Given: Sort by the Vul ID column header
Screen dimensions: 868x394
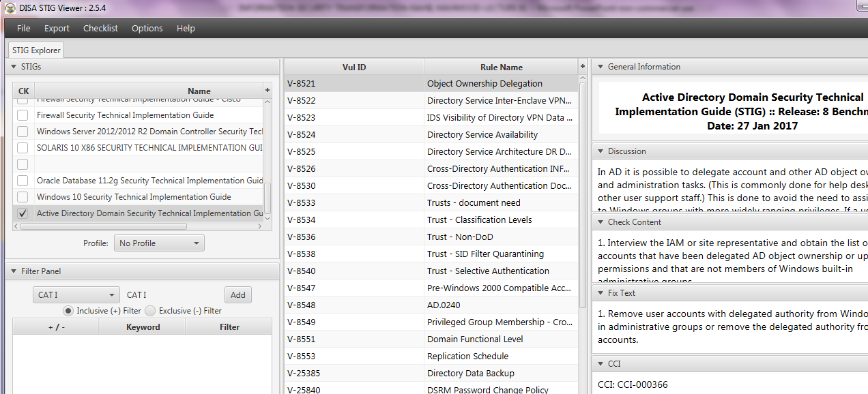Looking at the screenshot, I should tap(354, 67).
